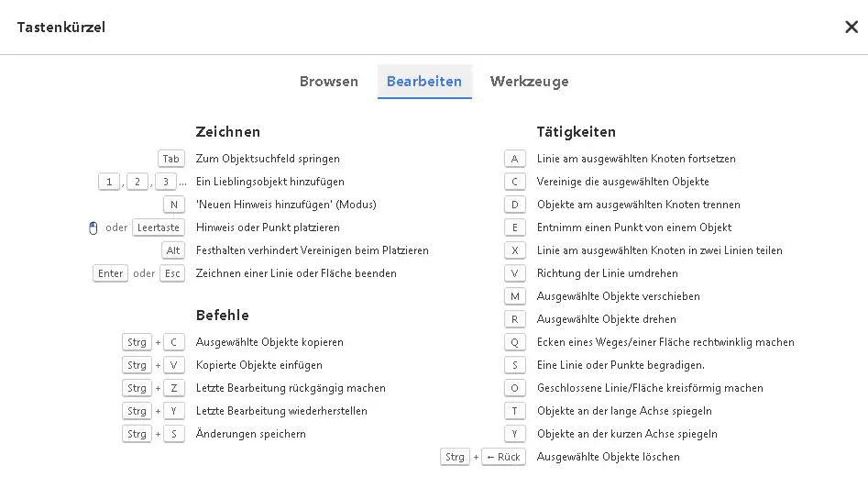Click 'Ausgewählte Objekte löschen' text
Screen dimensions: 868x488
pyautogui.click(x=608, y=457)
